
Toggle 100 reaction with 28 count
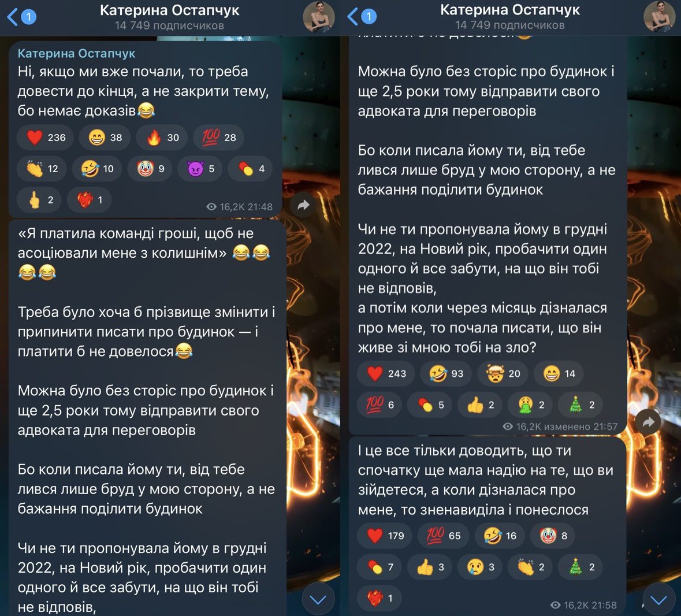tap(218, 138)
